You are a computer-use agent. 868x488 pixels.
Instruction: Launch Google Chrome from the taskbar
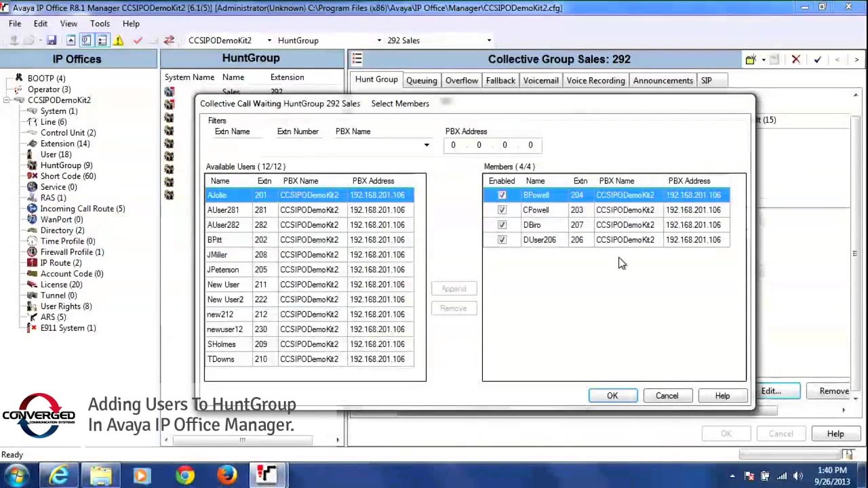(x=184, y=475)
